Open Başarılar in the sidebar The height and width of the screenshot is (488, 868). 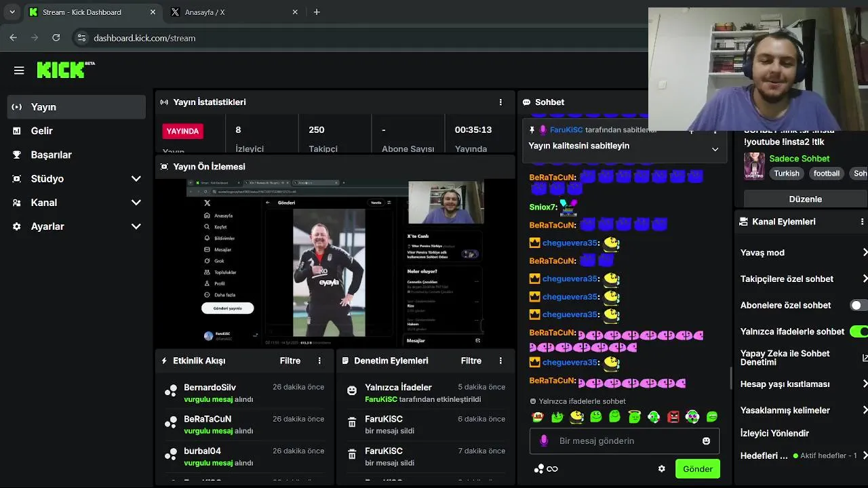pyautogui.click(x=77, y=155)
